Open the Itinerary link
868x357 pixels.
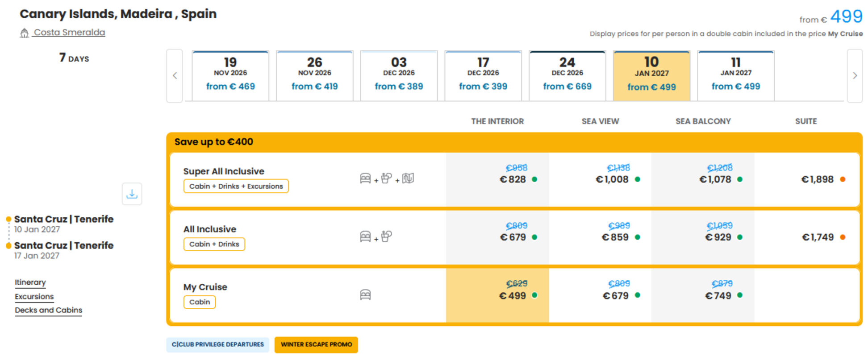point(30,282)
